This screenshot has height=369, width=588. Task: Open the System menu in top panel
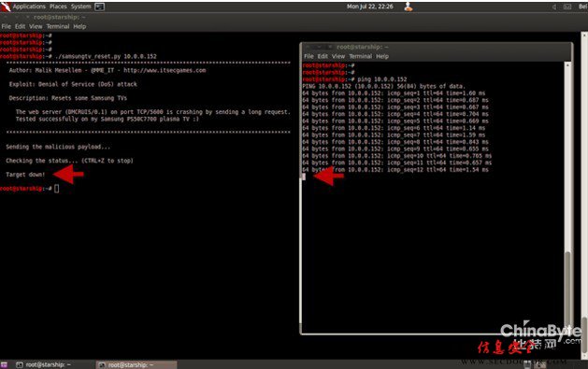click(x=80, y=7)
